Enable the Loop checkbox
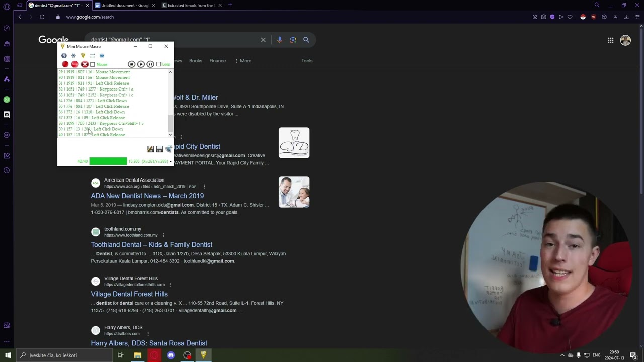This screenshot has width=644, height=362. [x=158, y=64]
